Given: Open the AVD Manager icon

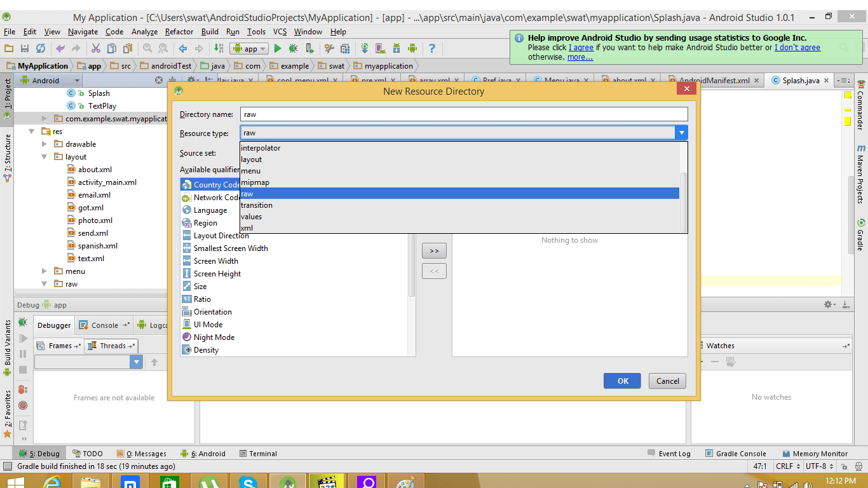Looking at the screenshot, I should click(381, 48).
